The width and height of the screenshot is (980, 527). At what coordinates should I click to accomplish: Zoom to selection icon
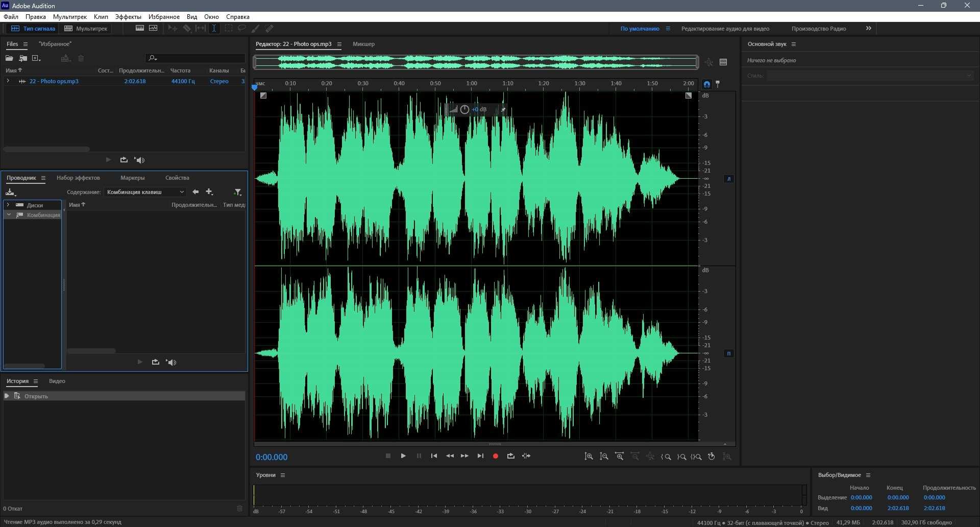696,457
